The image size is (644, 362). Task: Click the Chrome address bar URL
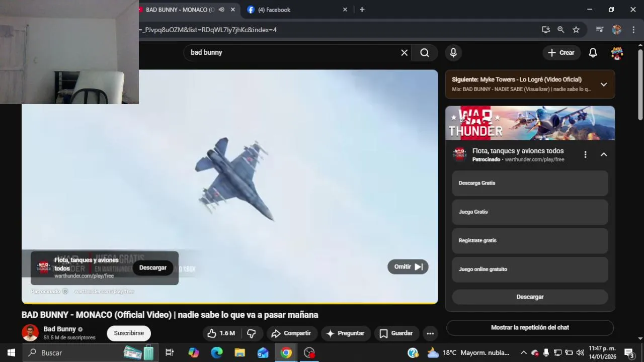click(208, 30)
